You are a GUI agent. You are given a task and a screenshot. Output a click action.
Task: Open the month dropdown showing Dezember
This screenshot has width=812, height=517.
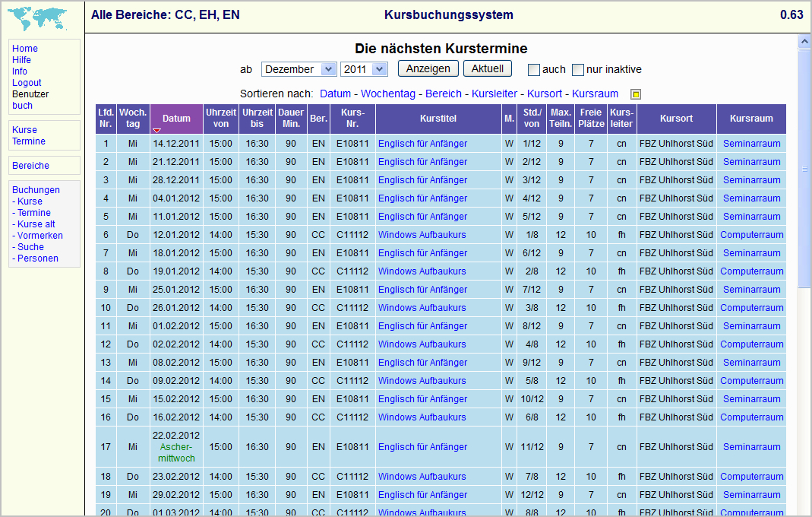(299, 69)
